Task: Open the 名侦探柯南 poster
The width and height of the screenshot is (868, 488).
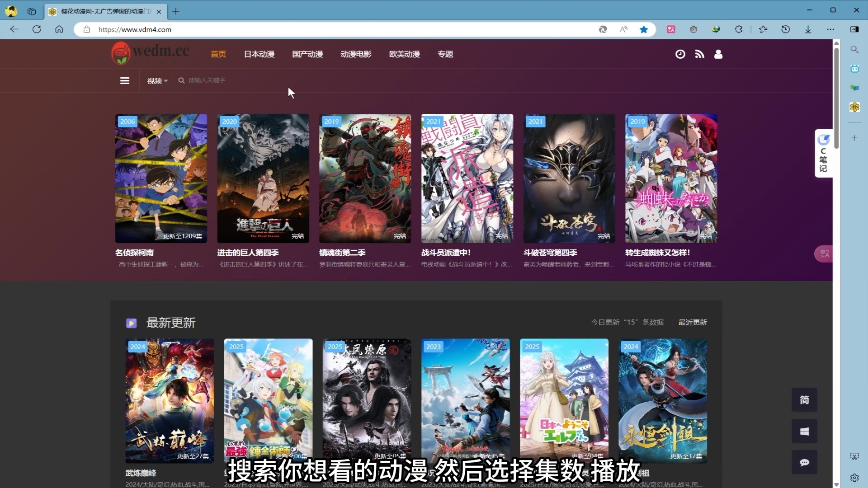Action: 161,178
